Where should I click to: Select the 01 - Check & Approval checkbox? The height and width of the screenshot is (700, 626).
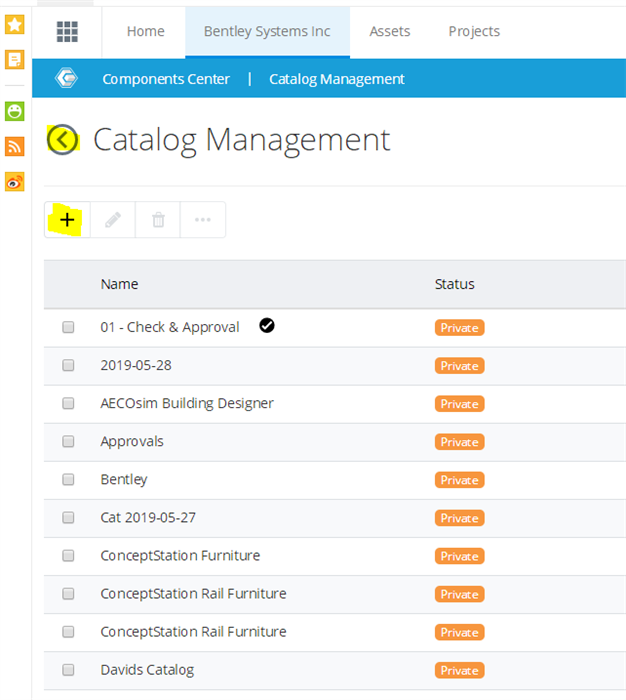point(68,327)
